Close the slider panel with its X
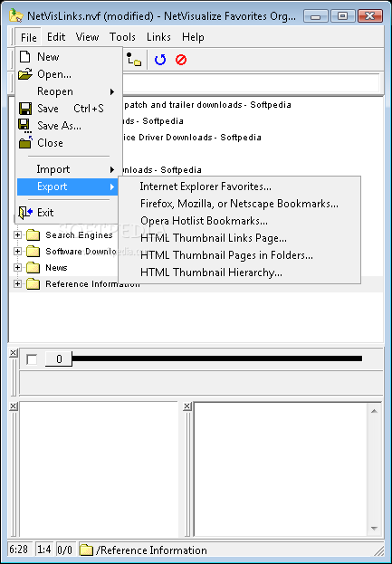This screenshot has width=392, height=564. point(13,353)
